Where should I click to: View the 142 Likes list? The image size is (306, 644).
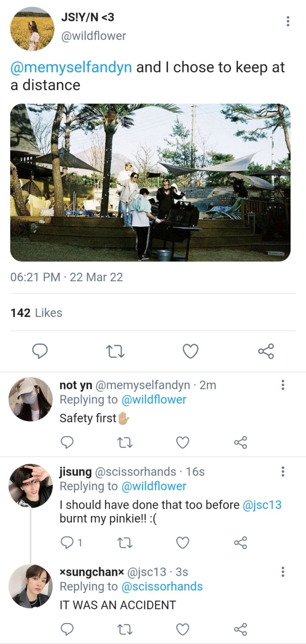pyautogui.click(x=36, y=313)
